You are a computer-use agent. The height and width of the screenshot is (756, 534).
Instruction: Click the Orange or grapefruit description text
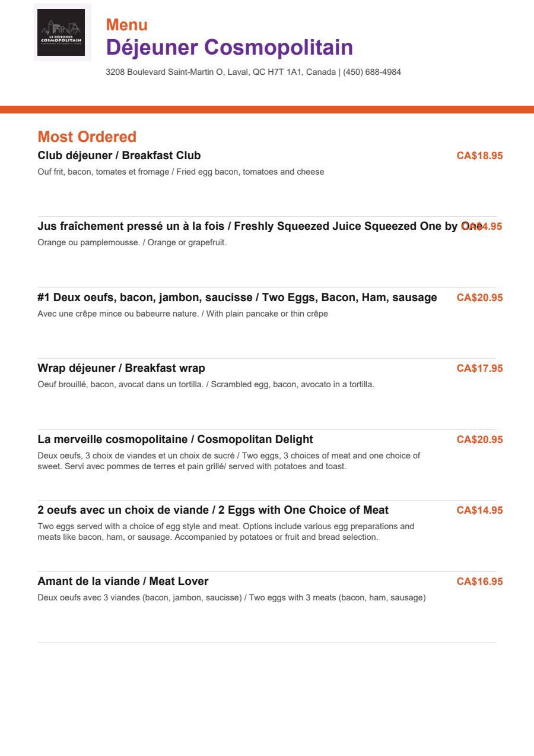[x=132, y=242]
